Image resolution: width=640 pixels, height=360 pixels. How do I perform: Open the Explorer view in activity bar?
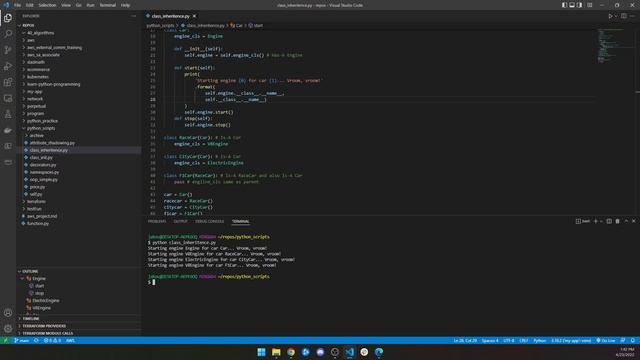pyautogui.click(x=8, y=18)
